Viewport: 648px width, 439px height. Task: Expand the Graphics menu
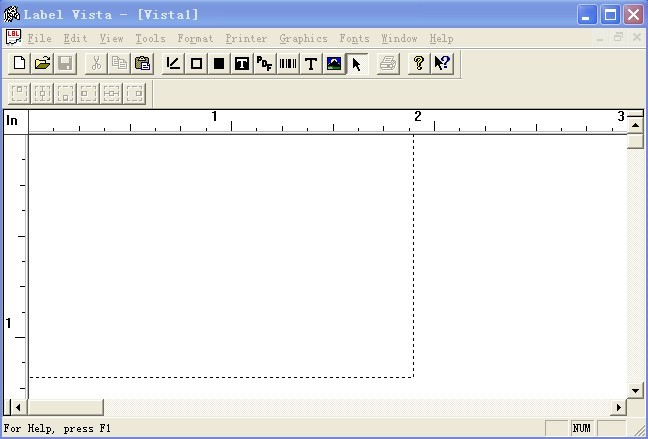pyautogui.click(x=303, y=39)
